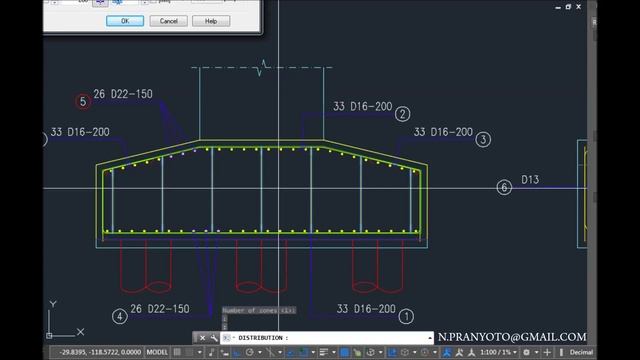Open recent commands list icon

(227, 338)
